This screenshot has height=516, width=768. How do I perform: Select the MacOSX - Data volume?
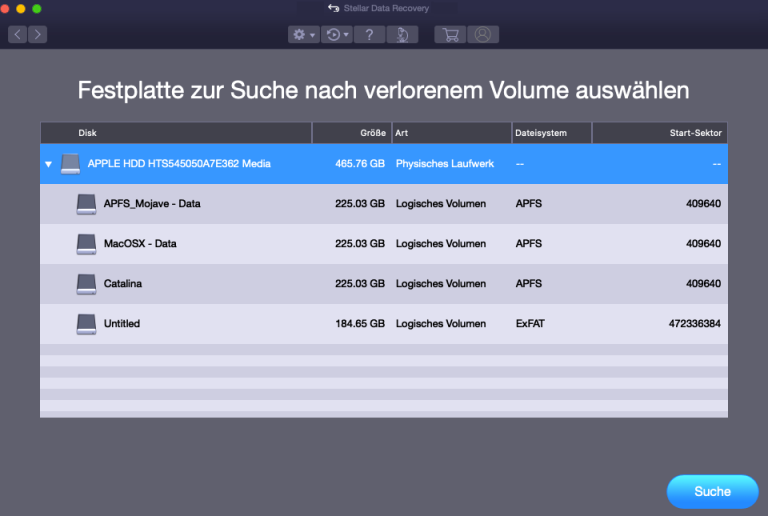[384, 244]
